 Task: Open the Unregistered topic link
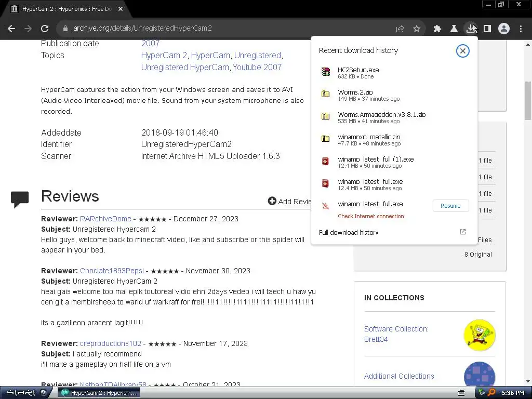click(258, 55)
